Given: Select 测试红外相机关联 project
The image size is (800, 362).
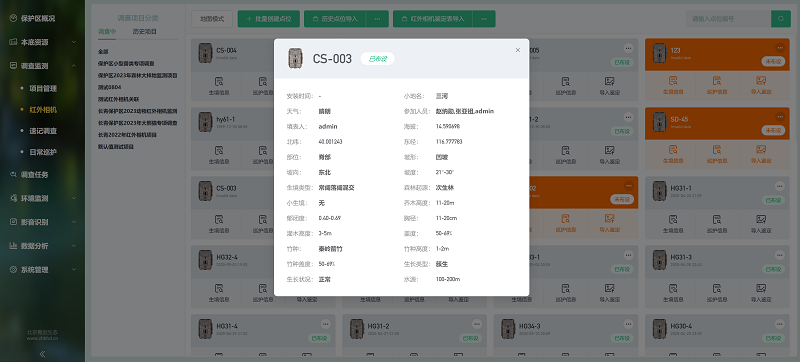Looking at the screenshot, I should [118, 99].
